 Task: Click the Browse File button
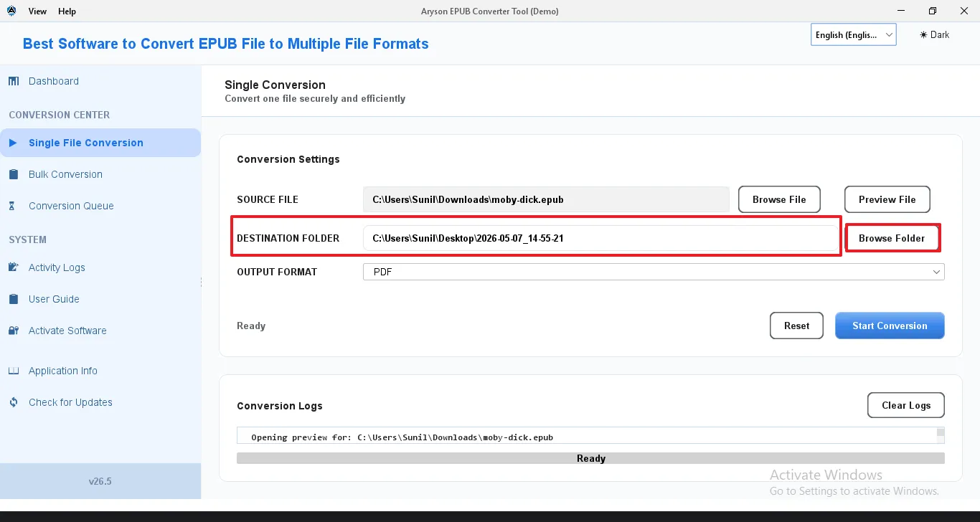779,199
